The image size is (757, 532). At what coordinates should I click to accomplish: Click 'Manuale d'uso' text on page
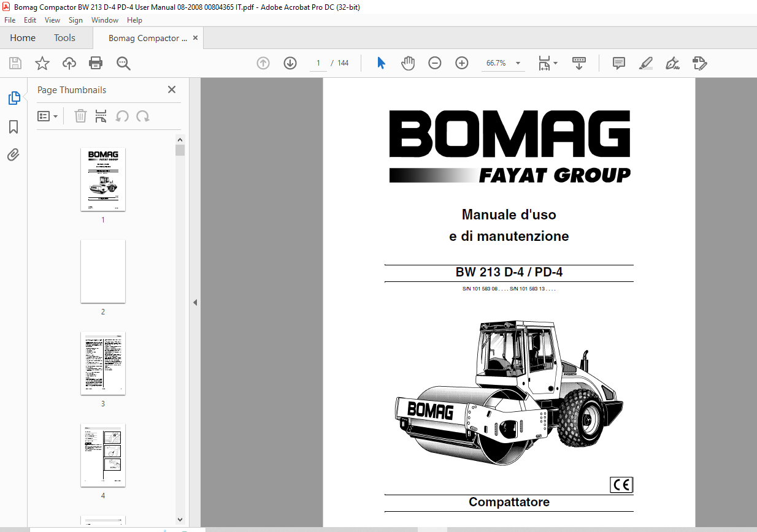coord(509,215)
